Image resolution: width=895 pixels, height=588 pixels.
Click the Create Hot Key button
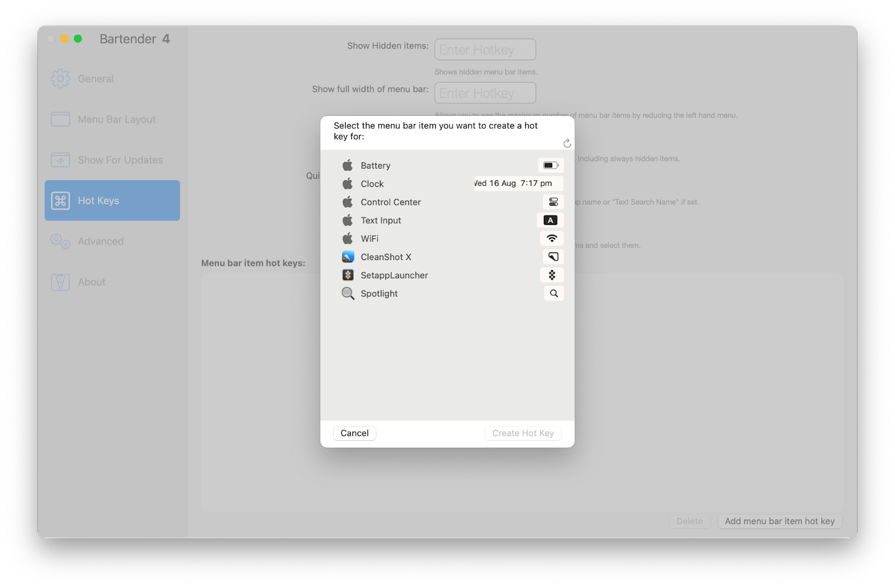(x=523, y=433)
